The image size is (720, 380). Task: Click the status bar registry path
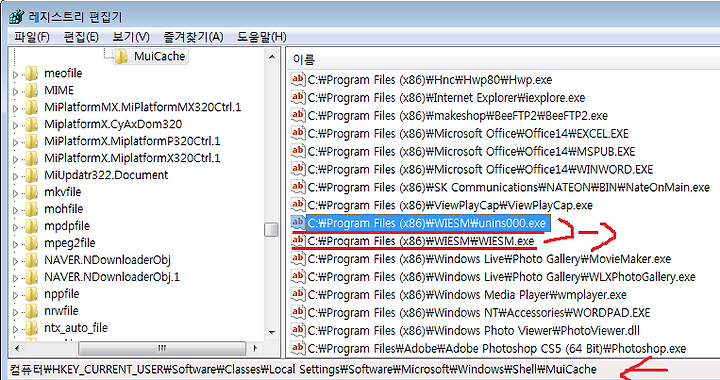coord(303,369)
